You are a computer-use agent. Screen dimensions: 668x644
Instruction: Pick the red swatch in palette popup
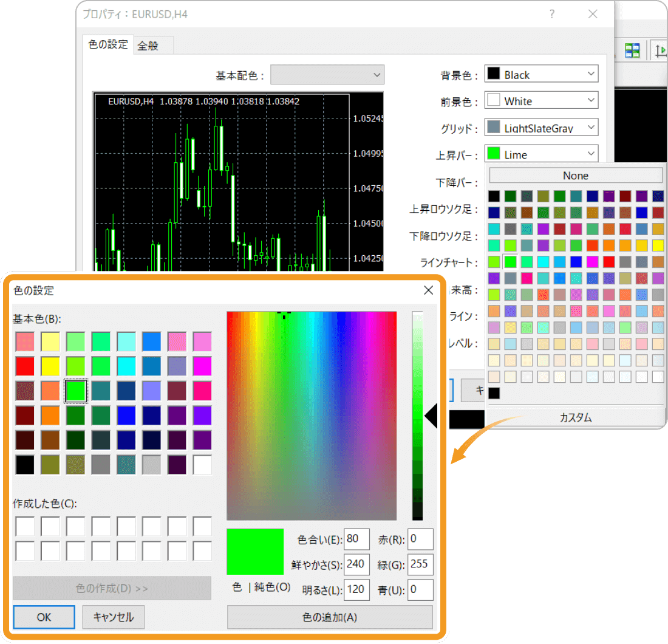pos(608,262)
